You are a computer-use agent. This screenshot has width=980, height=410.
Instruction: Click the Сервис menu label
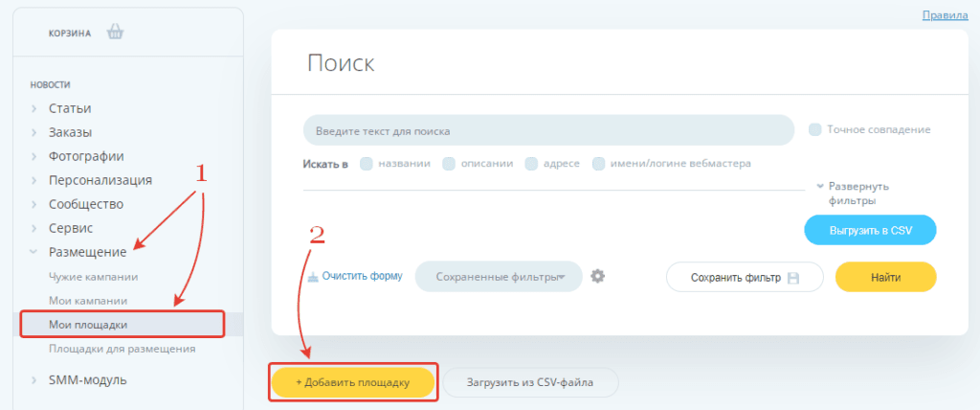coord(71,229)
